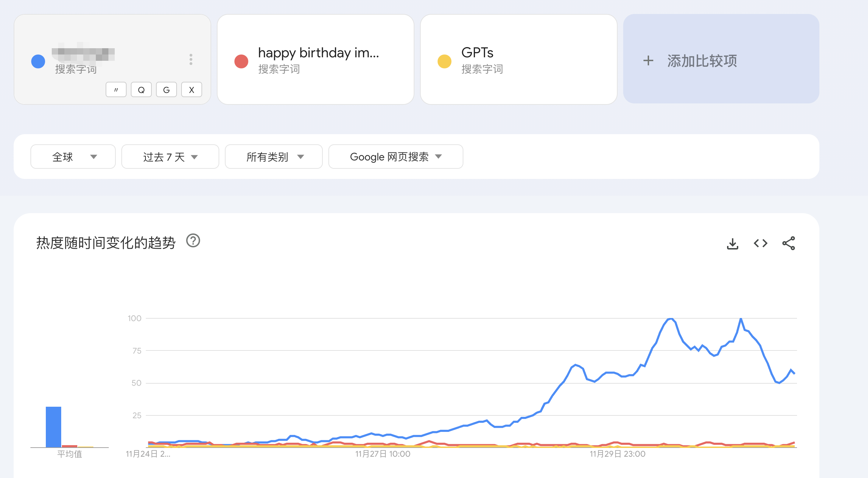Click the 添加比较项 add comparison button
This screenshot has height=478, width=868.
(721, 59)
